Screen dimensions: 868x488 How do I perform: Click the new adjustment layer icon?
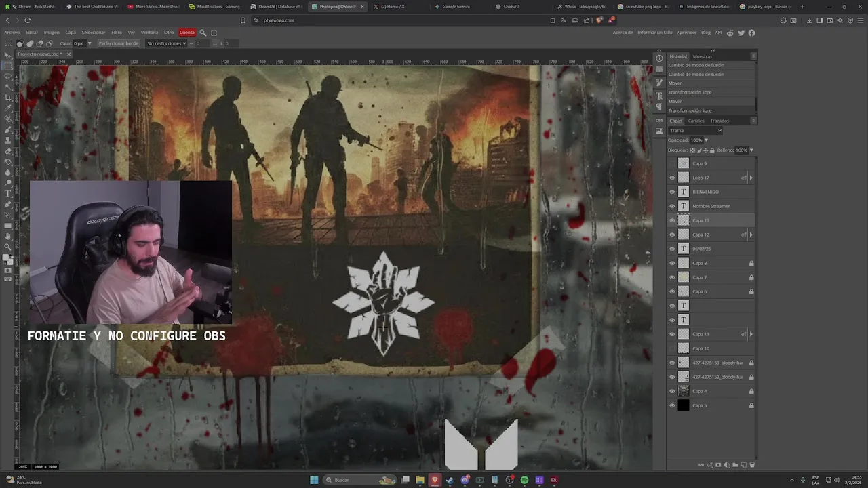(727, 465)
